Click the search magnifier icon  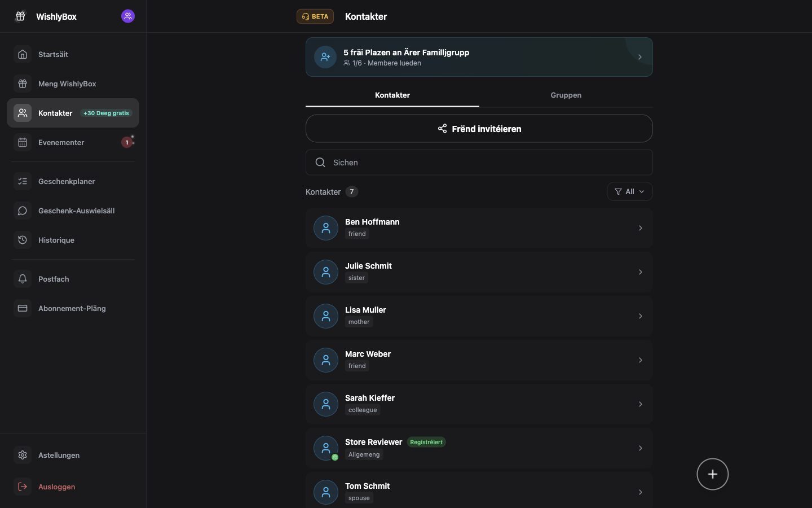coord(320,163)
